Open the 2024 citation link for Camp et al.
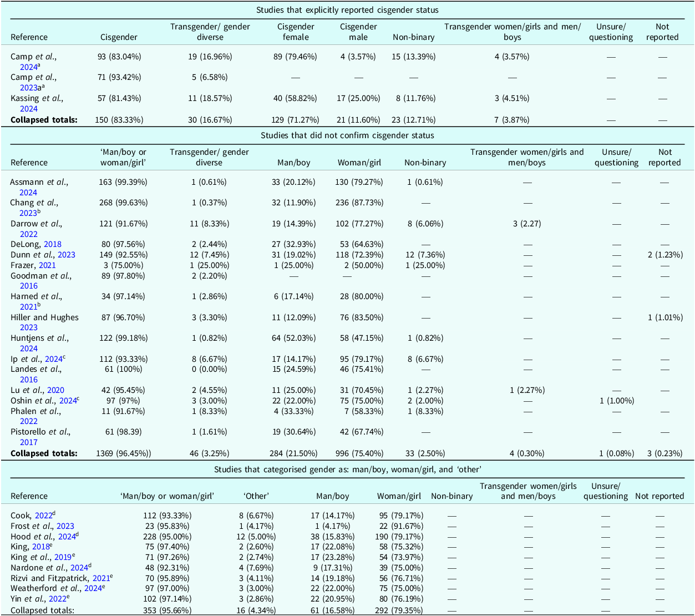The height and width of the screenshot is (616, 695). click(x=29, y=67)
